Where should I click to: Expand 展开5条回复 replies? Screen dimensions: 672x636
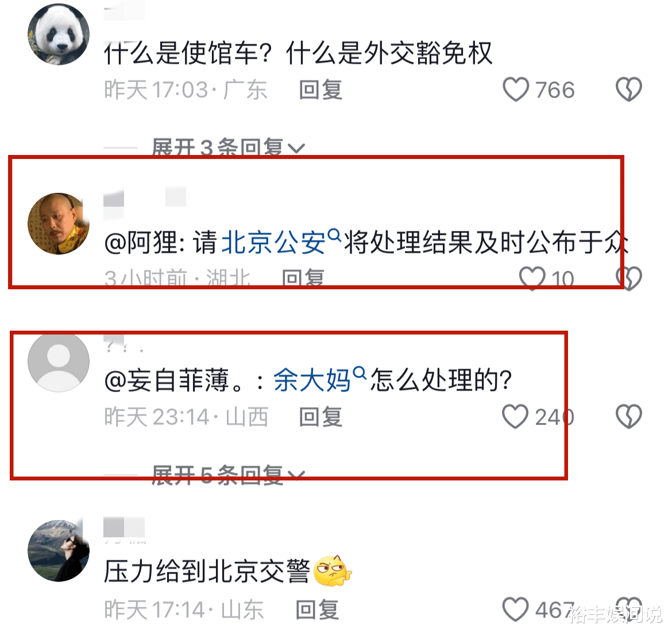coord(228,475)
